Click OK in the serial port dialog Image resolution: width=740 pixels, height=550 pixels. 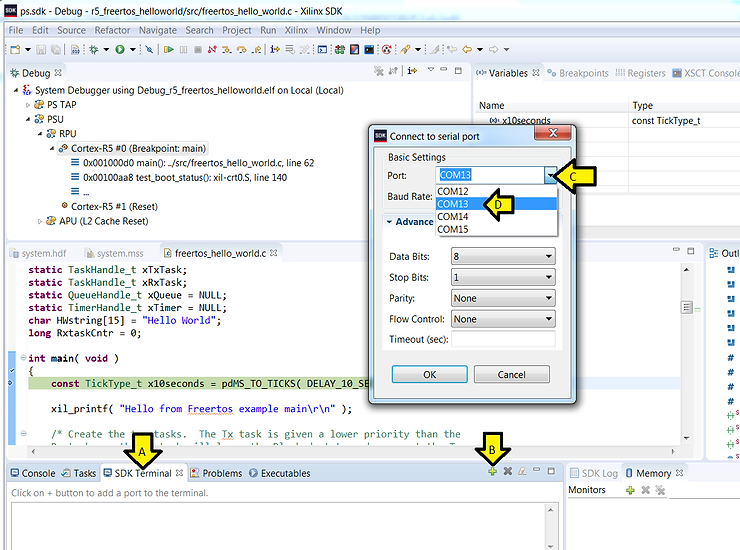click(x=429, y=375)
